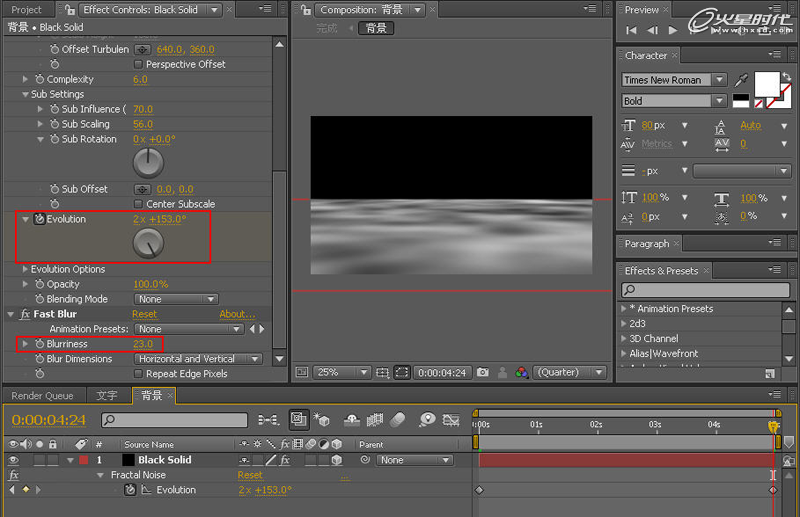Open brainstorm timeline button

(427, 420)
